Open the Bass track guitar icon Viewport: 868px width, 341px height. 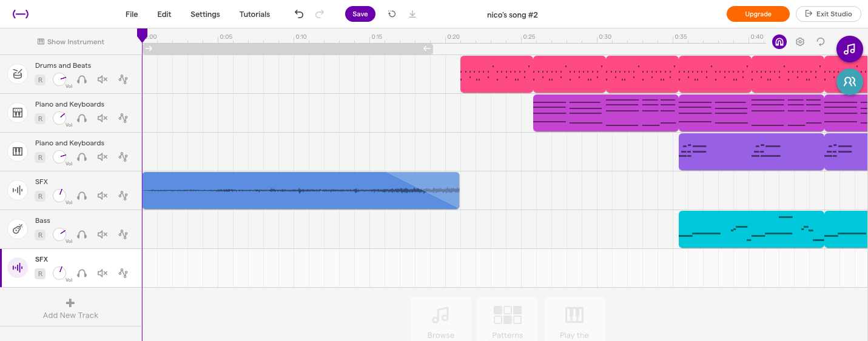(18, 229)
